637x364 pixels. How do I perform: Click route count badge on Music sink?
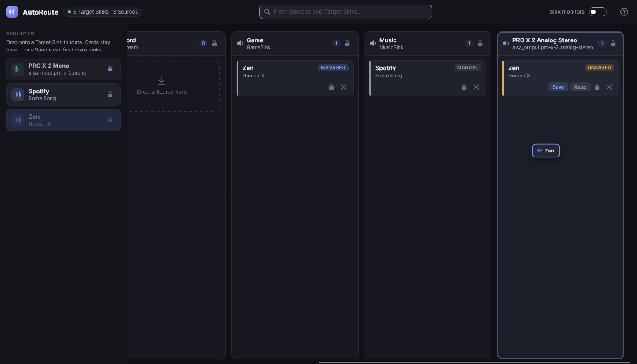(x=469, y=43)
